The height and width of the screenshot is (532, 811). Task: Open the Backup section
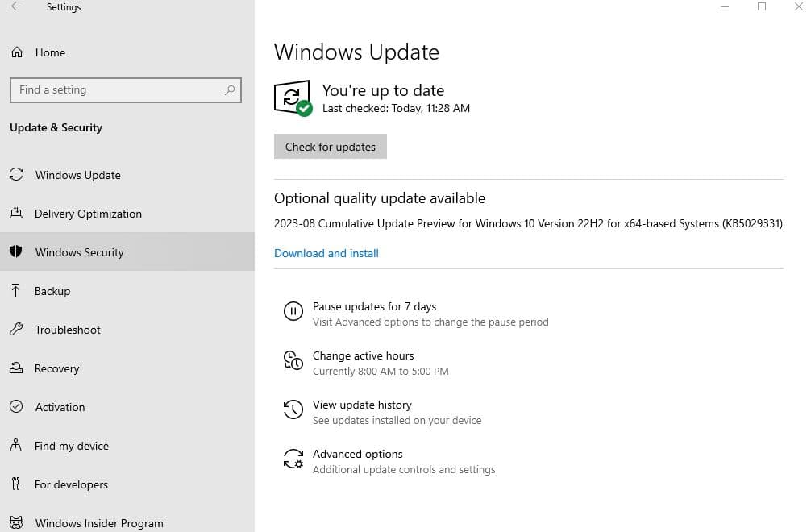tap(127, 291)
